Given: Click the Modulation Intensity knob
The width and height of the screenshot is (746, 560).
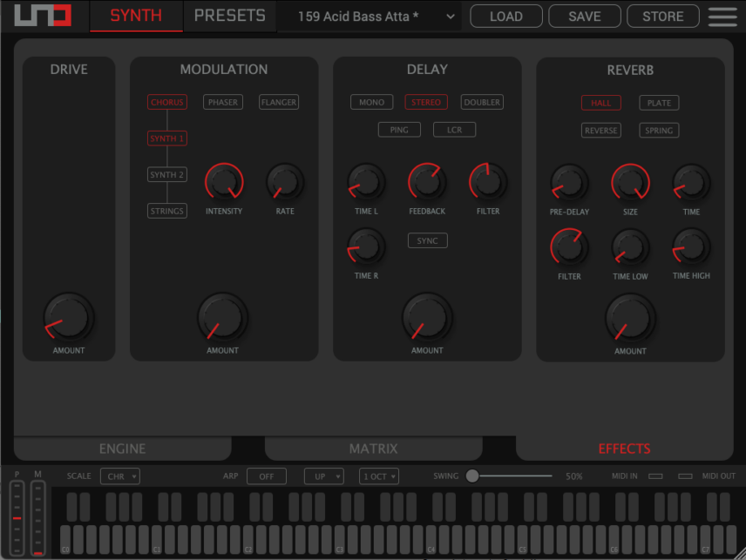Looking at the screenshot, I should (224, 182).
